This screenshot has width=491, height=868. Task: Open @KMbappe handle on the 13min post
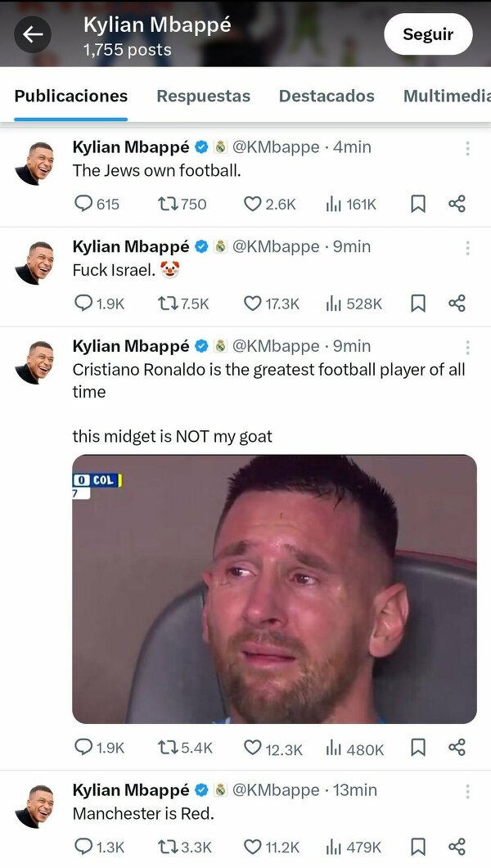[x=276, y=790]
